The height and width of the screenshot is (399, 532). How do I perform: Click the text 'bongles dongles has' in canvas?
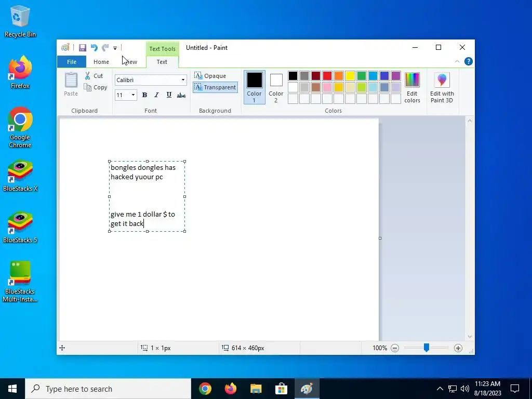click(143, 168)
